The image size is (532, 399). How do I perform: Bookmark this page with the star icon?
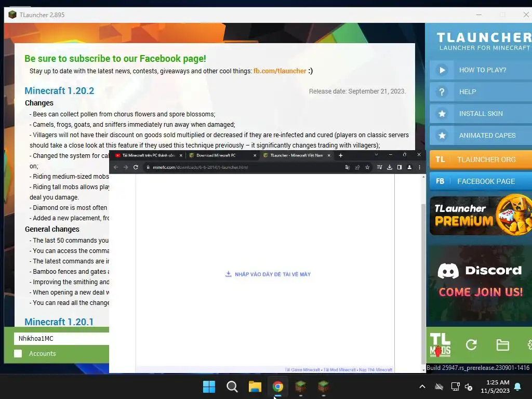click(x=367, y=167)
